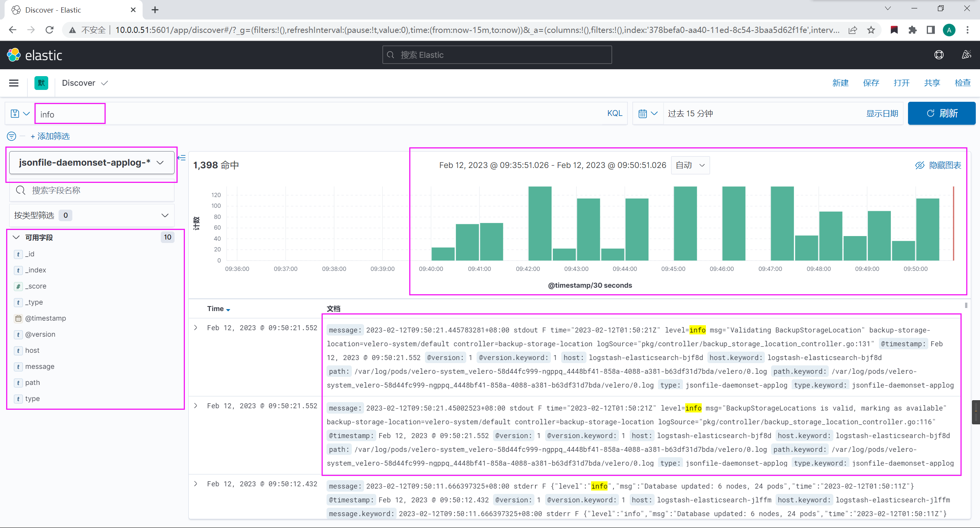The width and height of the screenshot is (980, 528).
Task: Click the Save menu item (保存)
Action: click(871, 83)
